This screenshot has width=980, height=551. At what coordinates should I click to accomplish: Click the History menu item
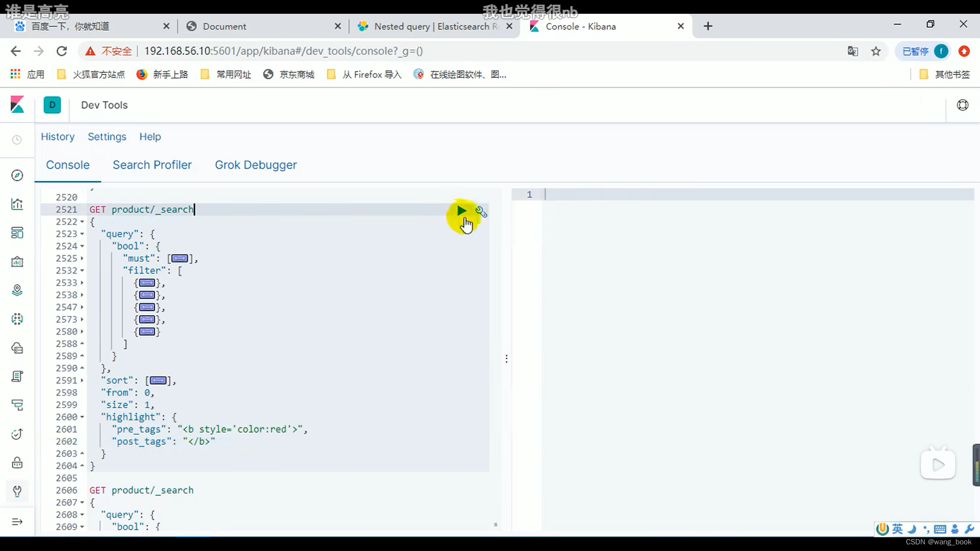coord(58,136)
